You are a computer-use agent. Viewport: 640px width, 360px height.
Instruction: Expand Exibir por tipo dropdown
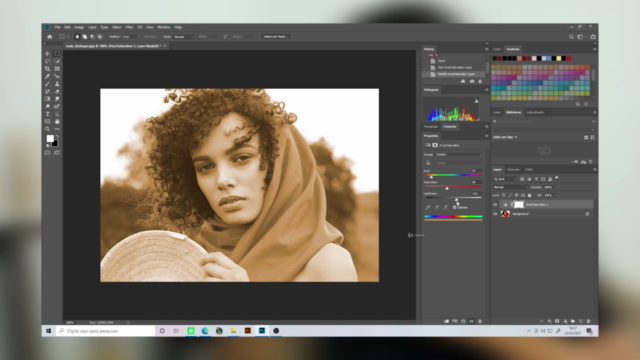click(x=505, y=138)
